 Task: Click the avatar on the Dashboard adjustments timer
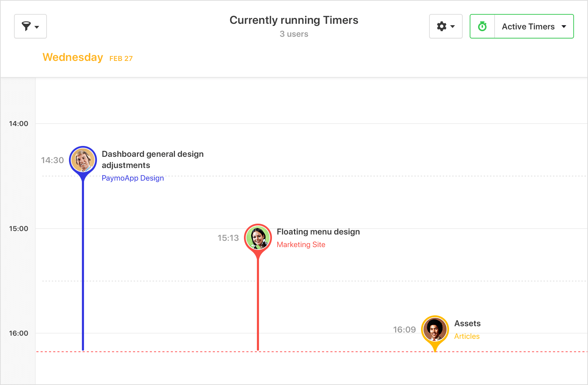(83, 160)
